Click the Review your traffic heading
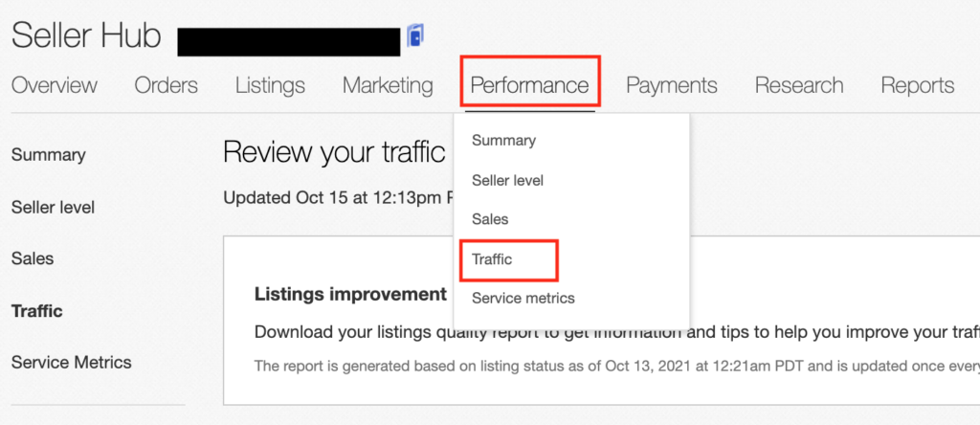This screenshot has width=980, height=425. click(x=334, y=152)
